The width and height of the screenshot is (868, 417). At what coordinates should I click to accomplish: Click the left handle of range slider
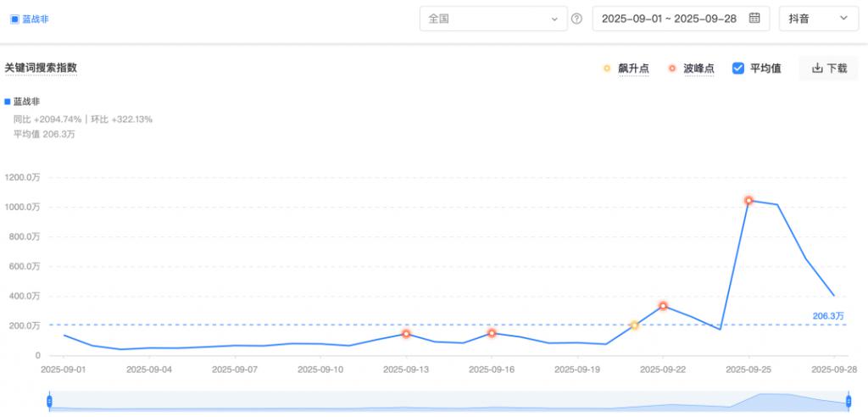click(49, 401)
